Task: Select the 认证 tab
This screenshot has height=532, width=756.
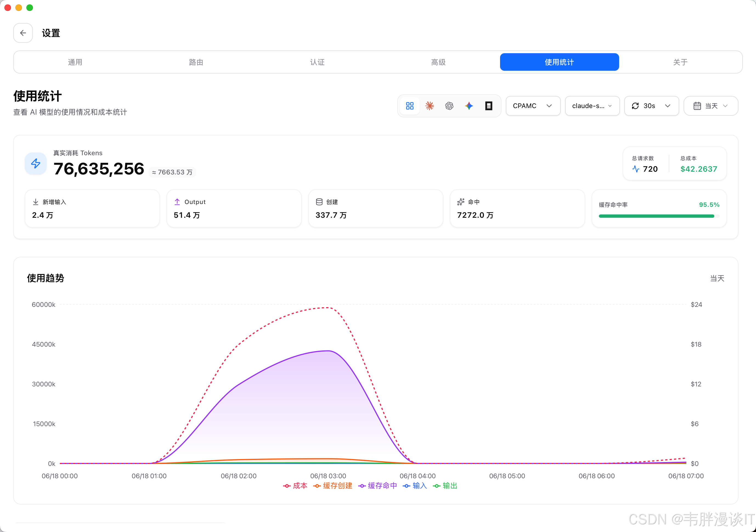Action: point(317,62)
